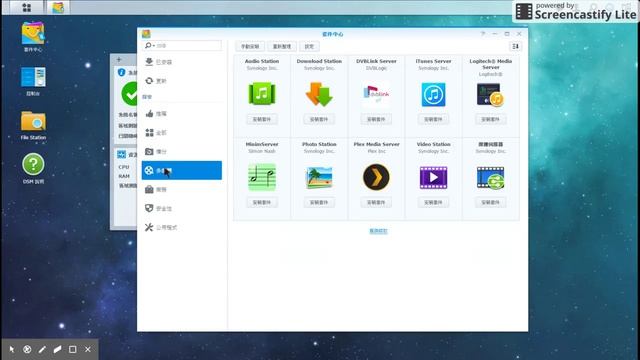Click the install button under Audio Station
The height and width of the screenshot is (360, 640).
(x=262, y=119)
